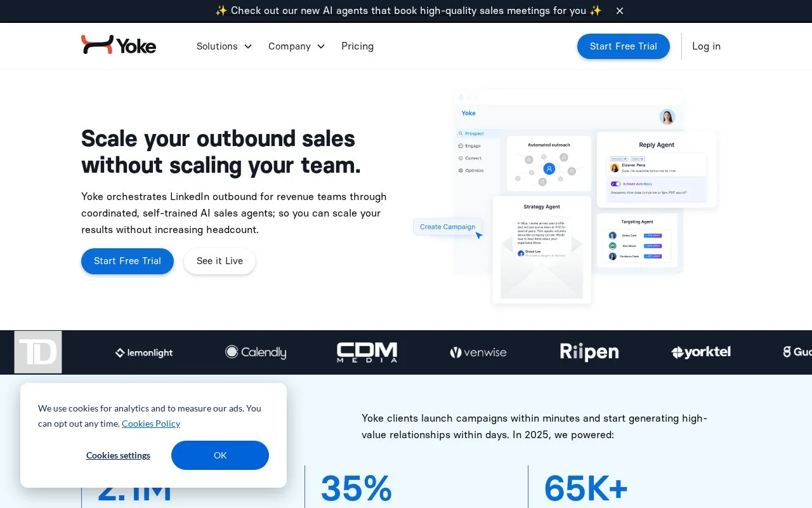Click the Strategy Agent card

pos(542,250)
